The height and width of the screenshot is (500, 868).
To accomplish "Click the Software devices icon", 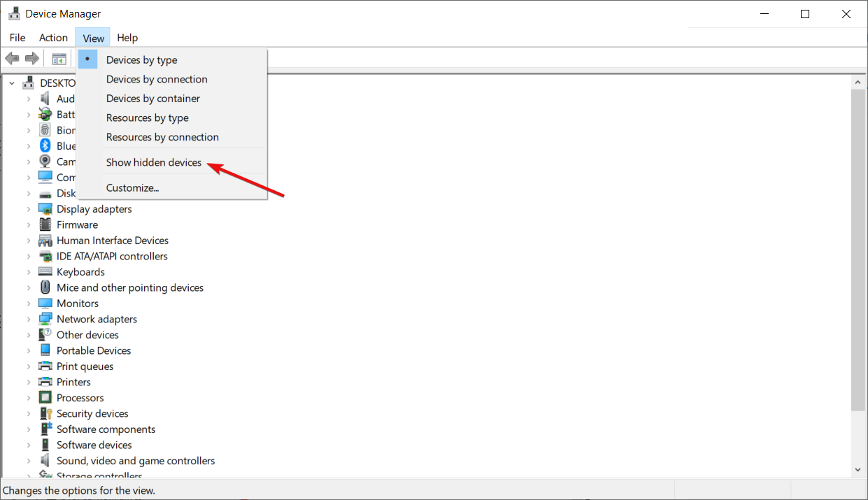I will click(45, 445).
